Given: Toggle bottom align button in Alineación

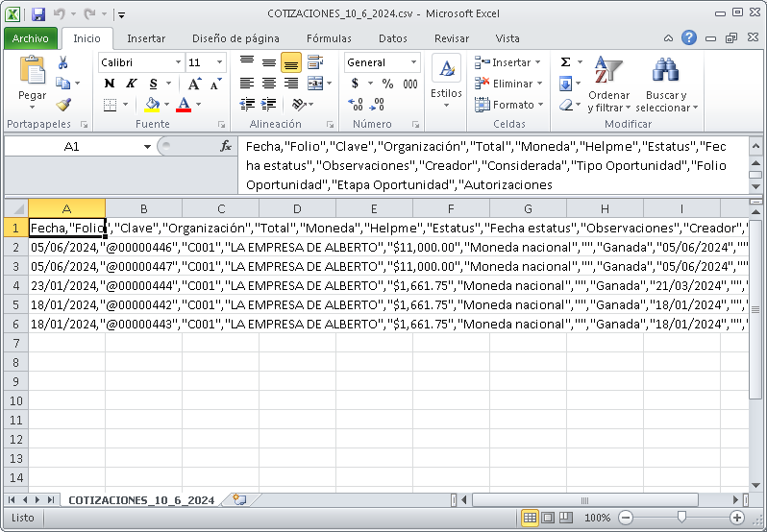Looking at the screenshot, I should [x=290, y=62].
